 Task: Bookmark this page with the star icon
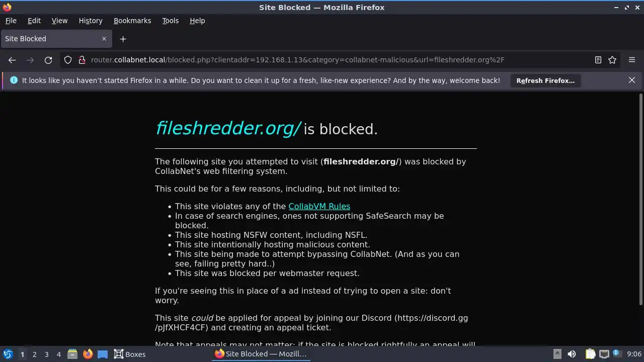pyautogui.click(x=612, y=60)
